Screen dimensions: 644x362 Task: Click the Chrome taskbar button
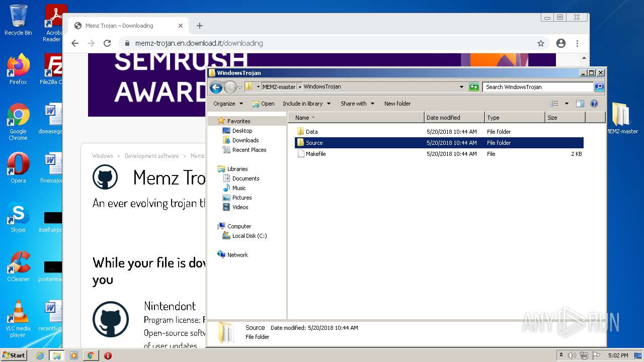tap(91, 355)
